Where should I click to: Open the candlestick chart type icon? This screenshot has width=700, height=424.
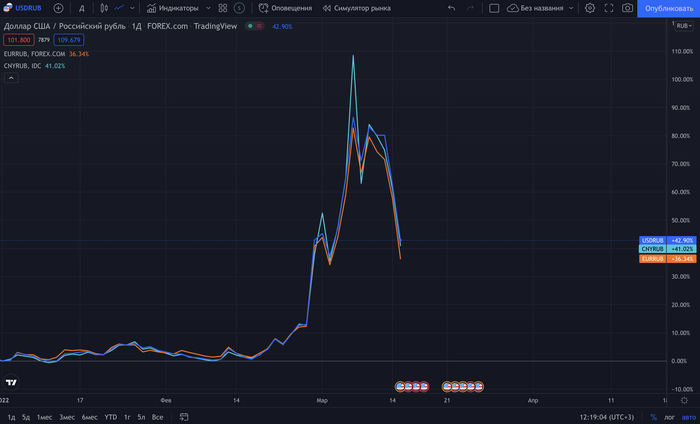point(103,8)
